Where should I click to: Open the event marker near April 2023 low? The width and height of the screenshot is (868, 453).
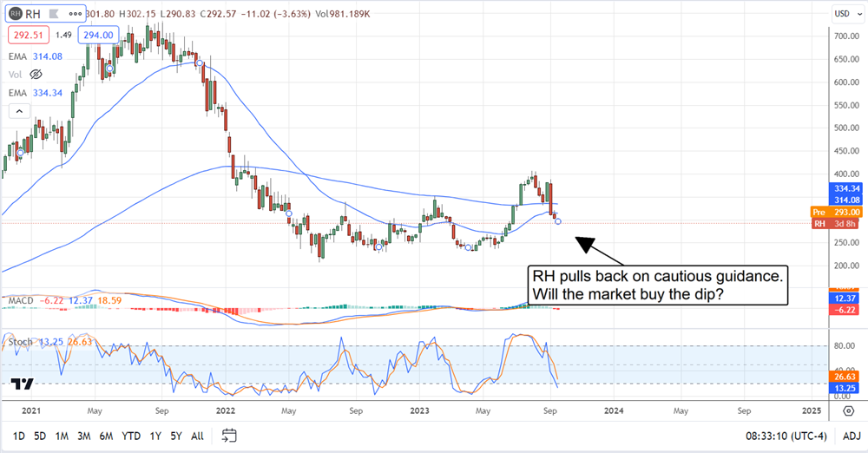point(468,247)
